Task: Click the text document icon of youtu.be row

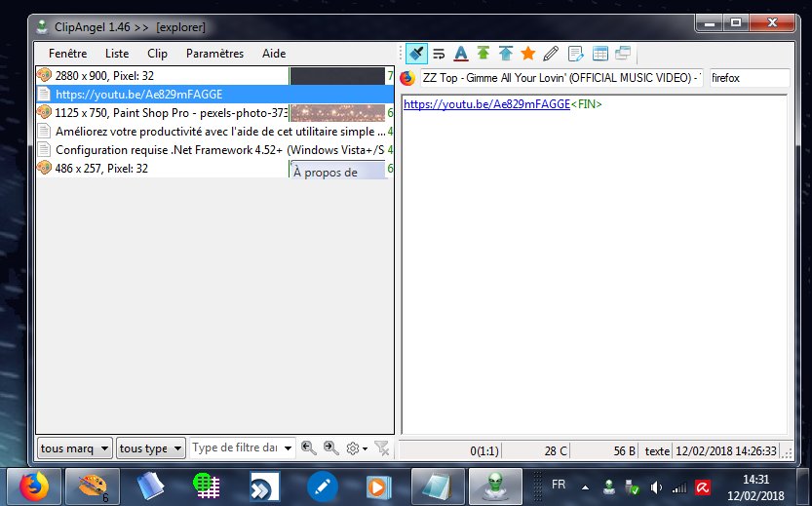Action: click(45, 95)
